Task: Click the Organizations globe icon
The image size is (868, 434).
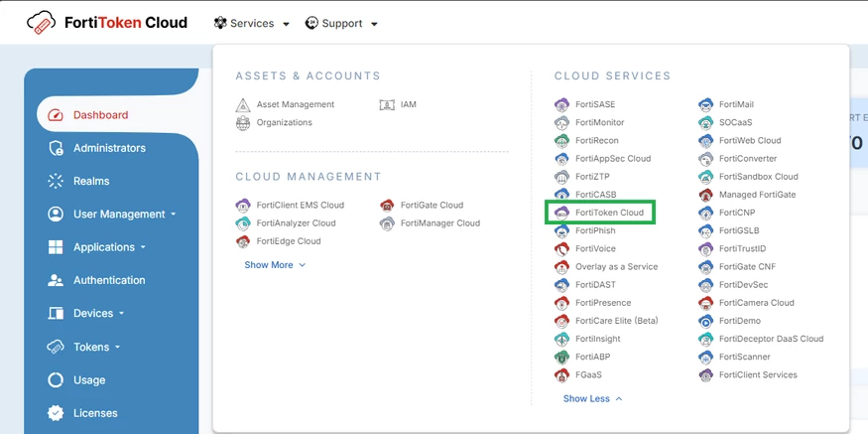Action: pyautogui.click(x=243, y=123)
